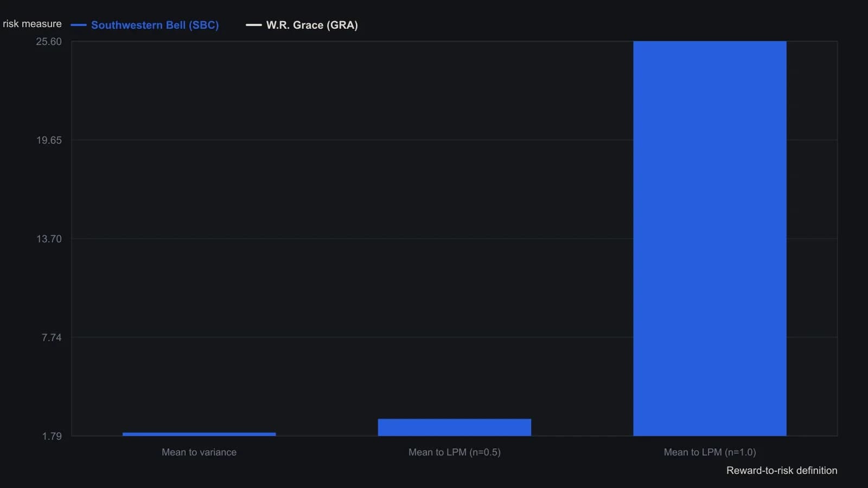868x488 pixels.
Task: Click the Reward-to-risk definition axis title
Action: point(782,471)
